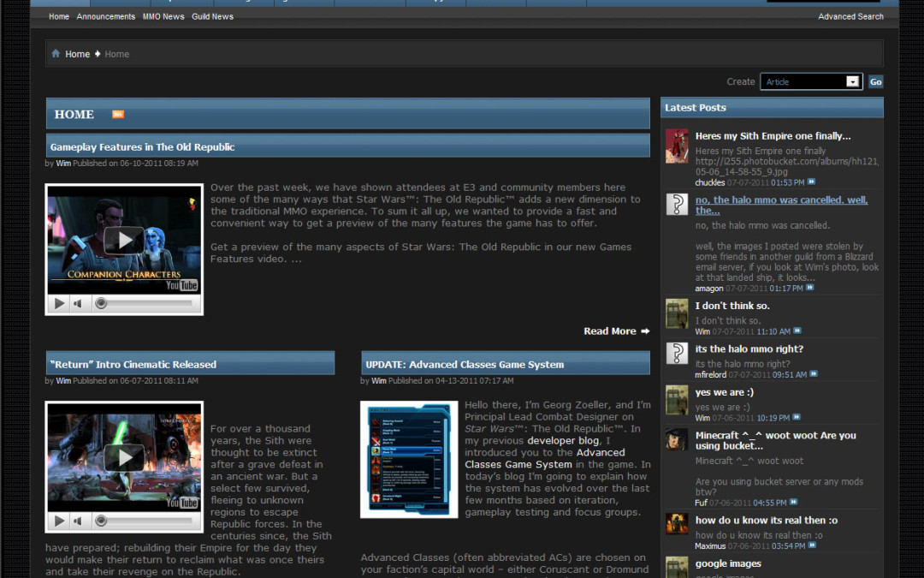Click amagon's question mark avatar
This screenshot has width=924, height=578.
(x=677, y=204)
